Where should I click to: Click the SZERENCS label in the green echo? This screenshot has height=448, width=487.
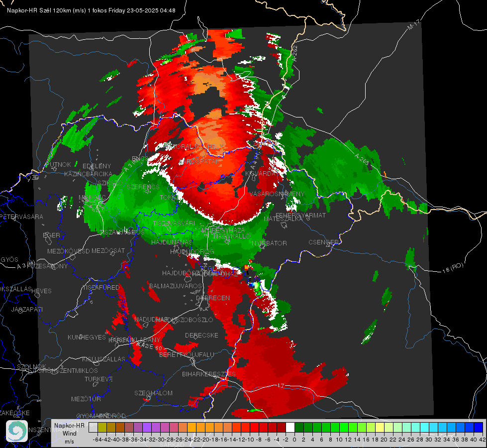[143, 187]
